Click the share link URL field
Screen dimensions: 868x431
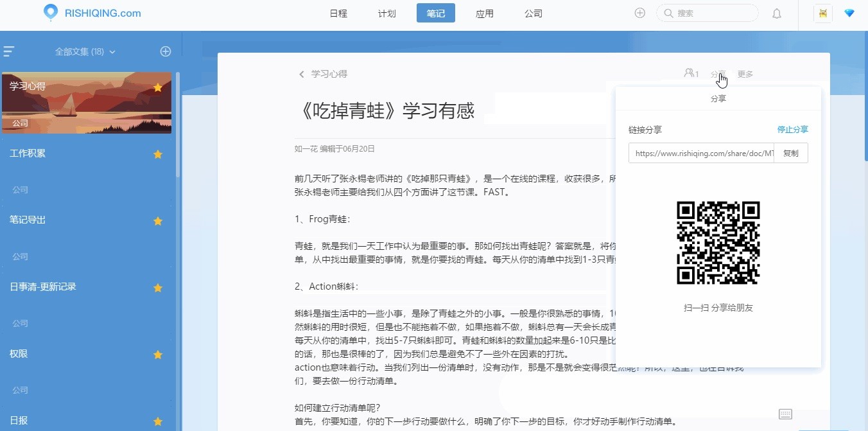point(701,153)
